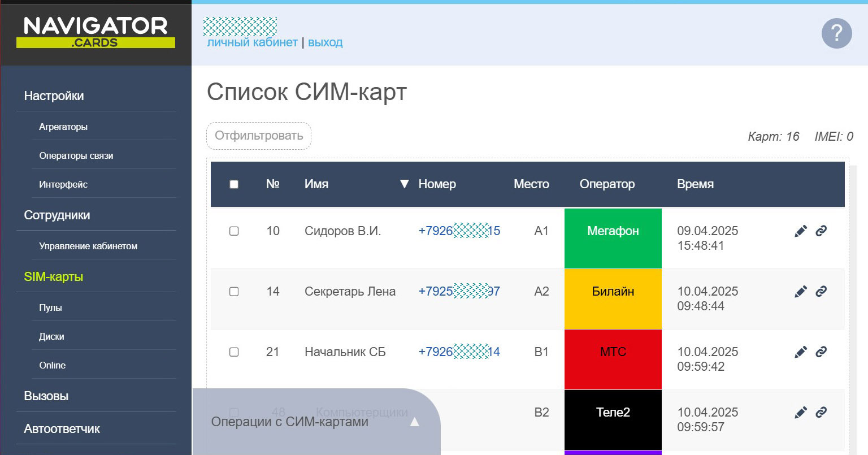This screenshot has height=455, width=868.
Task: Click the chain link icon for Начальник СБ
Action: pos(821,352)
